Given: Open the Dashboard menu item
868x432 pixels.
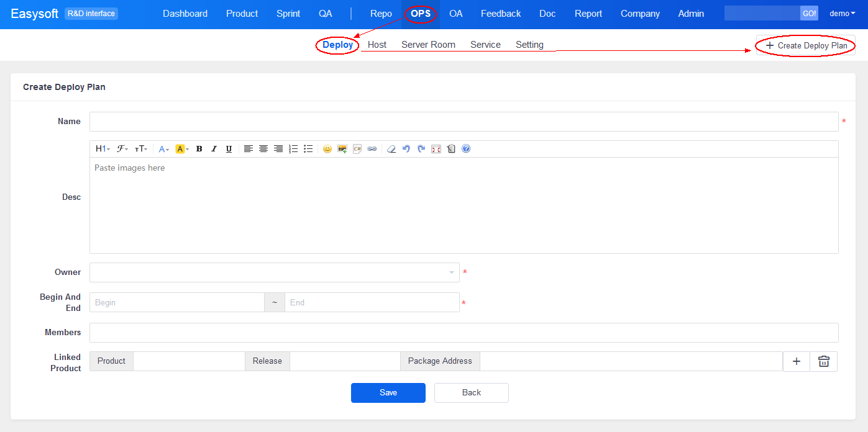Looking at the screenshot, I should pyautogui.click(x=185, y=14).
